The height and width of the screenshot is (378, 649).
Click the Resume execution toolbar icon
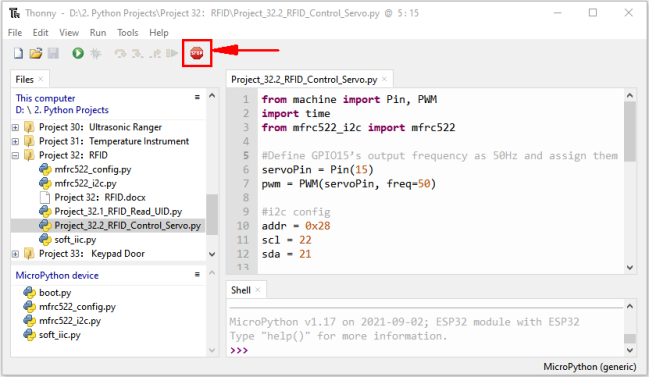point(172,53)
